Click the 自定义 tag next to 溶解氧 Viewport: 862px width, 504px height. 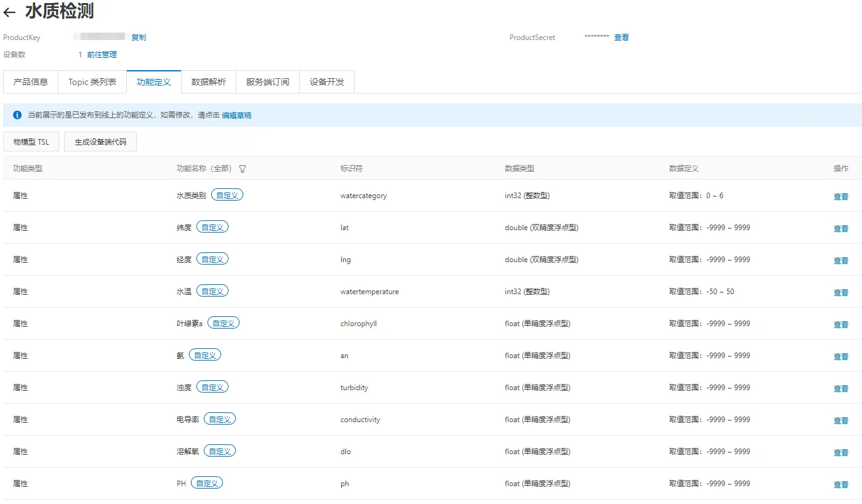tap(220, 451)
